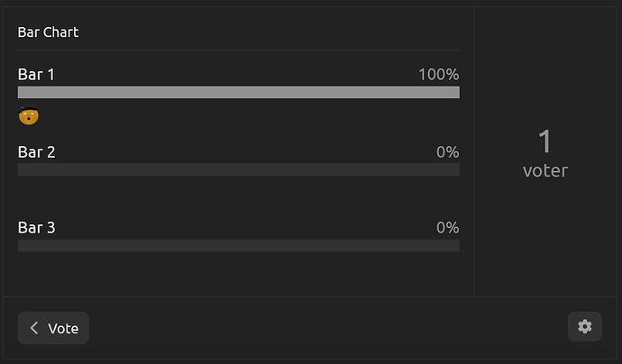This screenshot has width=622, height=364.
Task: Select the Bar 3 label
Action: tap(36, 228)
